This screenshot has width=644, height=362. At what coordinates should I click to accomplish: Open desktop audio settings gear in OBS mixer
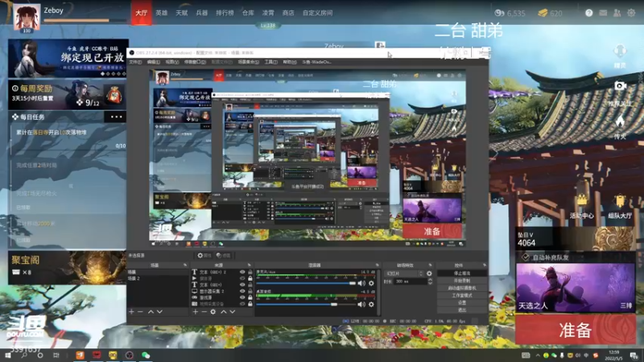point(371,304)
